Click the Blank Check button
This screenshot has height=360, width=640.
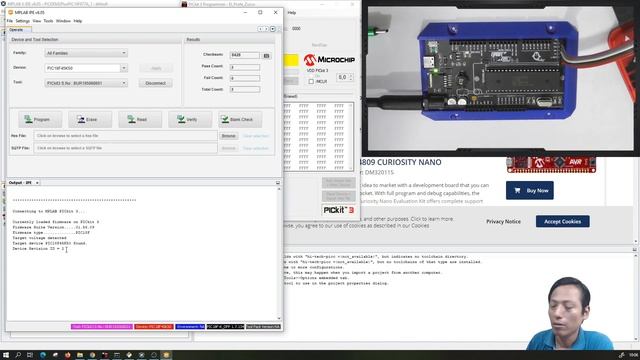tap(240, 120)
